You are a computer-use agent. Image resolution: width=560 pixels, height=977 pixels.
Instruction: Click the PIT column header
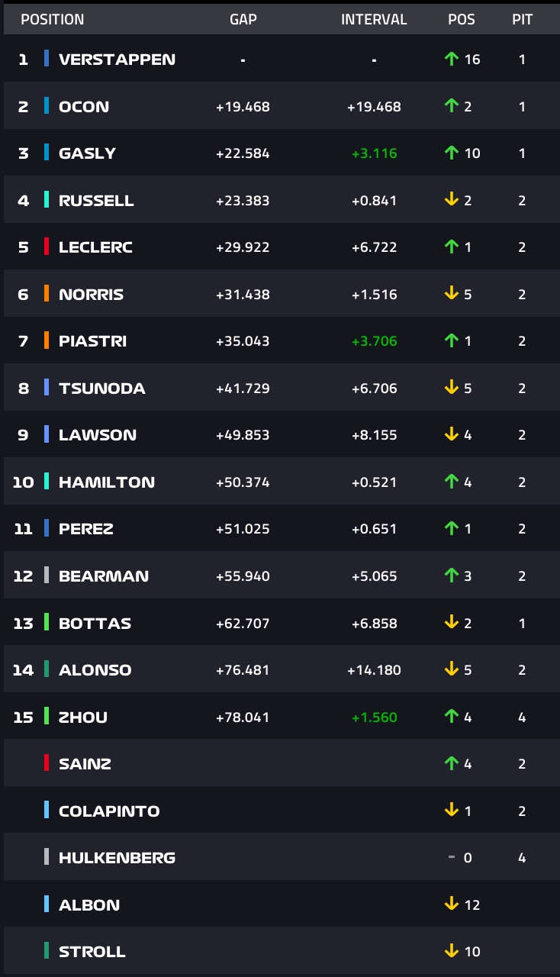coord(522,19)
